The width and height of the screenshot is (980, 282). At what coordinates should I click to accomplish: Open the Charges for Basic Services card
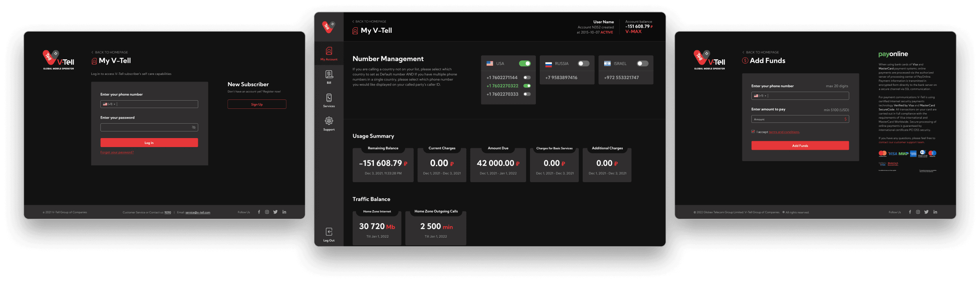[554, 165]
